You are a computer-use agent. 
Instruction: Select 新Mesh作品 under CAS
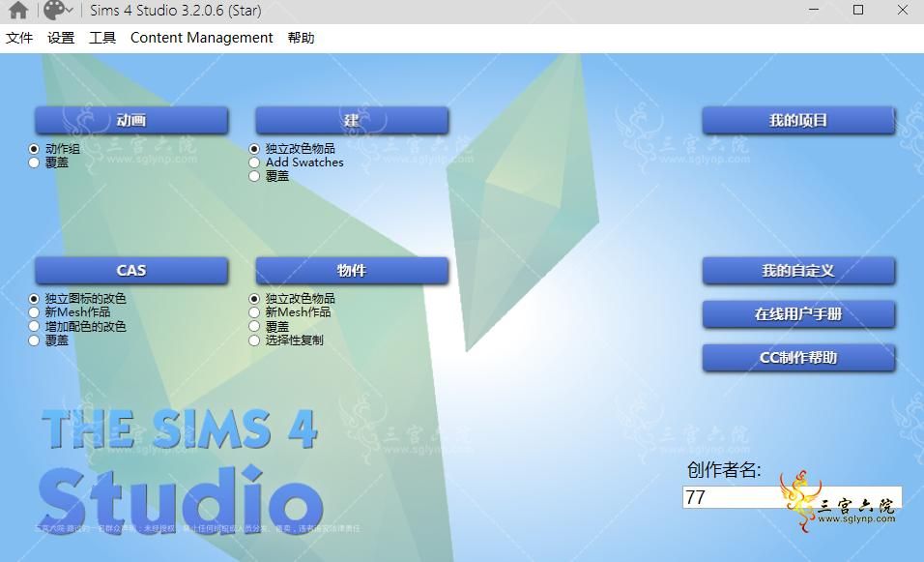click(x=34, y=312)
